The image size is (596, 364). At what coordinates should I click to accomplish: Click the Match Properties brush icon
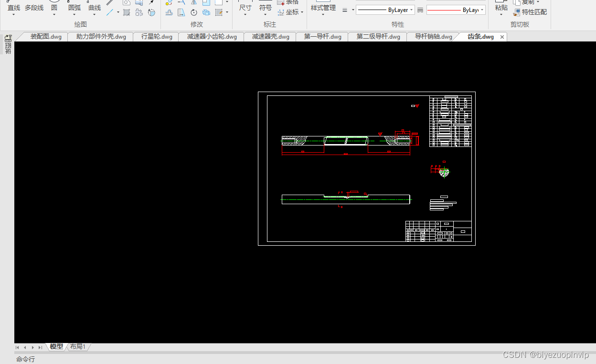click(x=517, y=12)
